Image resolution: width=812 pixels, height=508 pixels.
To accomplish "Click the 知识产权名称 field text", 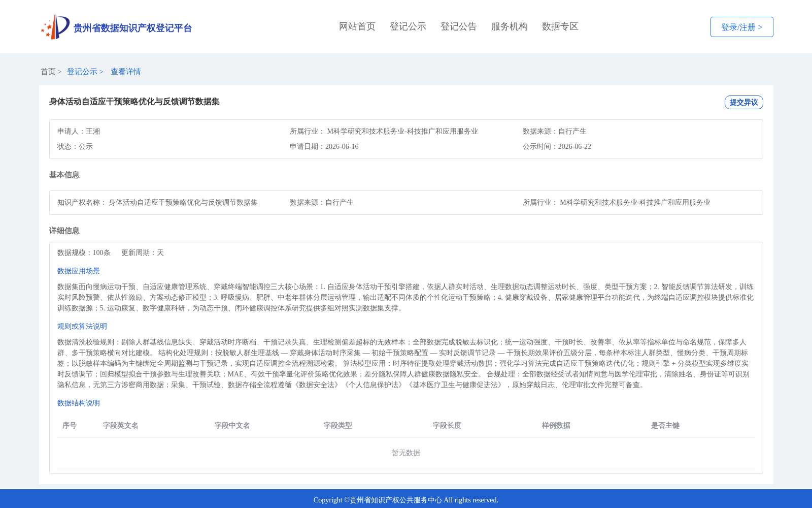I will click(157, 202).
